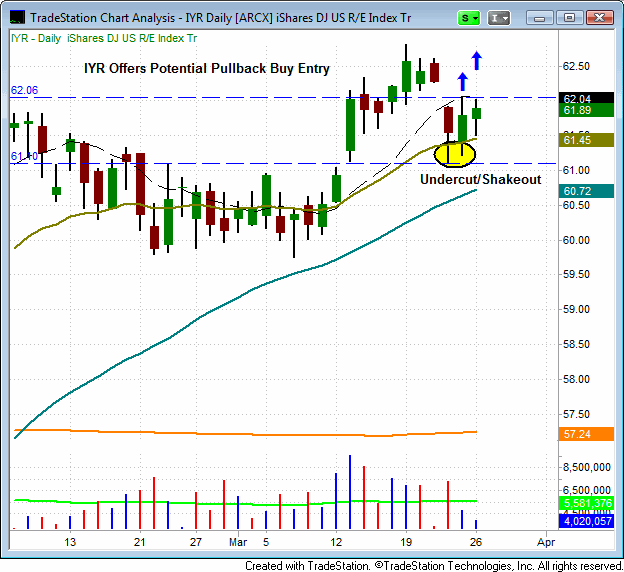Screen dimensions: 624x572
Task: Close the Chart Analysis window
Action: [x=598, y=17]
